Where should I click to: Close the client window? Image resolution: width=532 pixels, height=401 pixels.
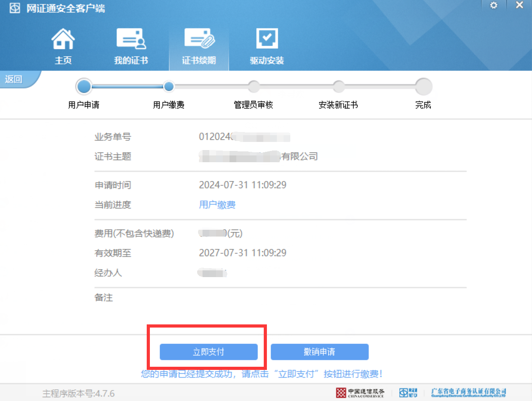519,5
